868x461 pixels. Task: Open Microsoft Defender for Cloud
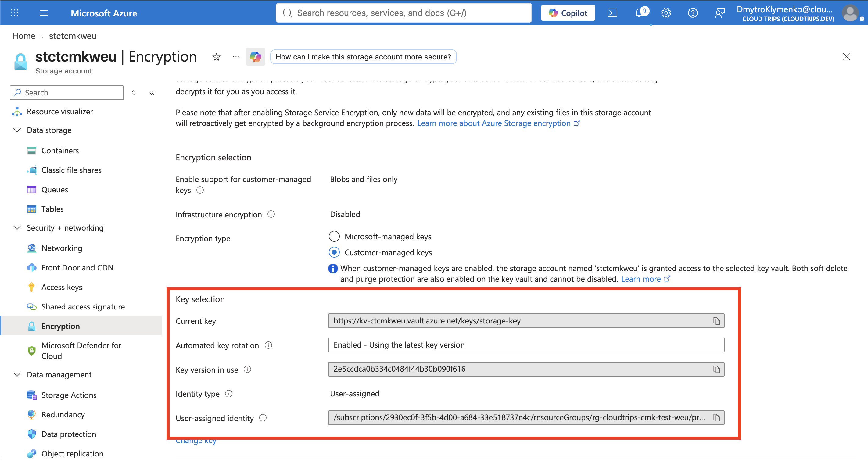(x=81, y=351)
